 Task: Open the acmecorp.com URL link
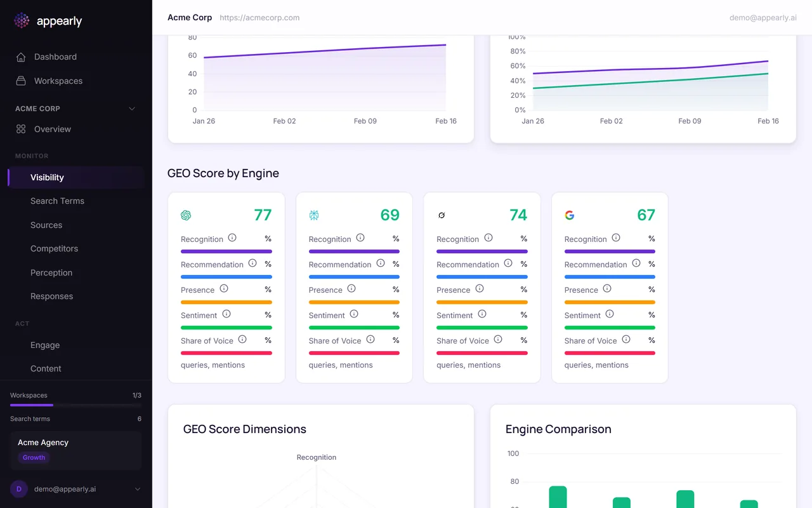259,18
